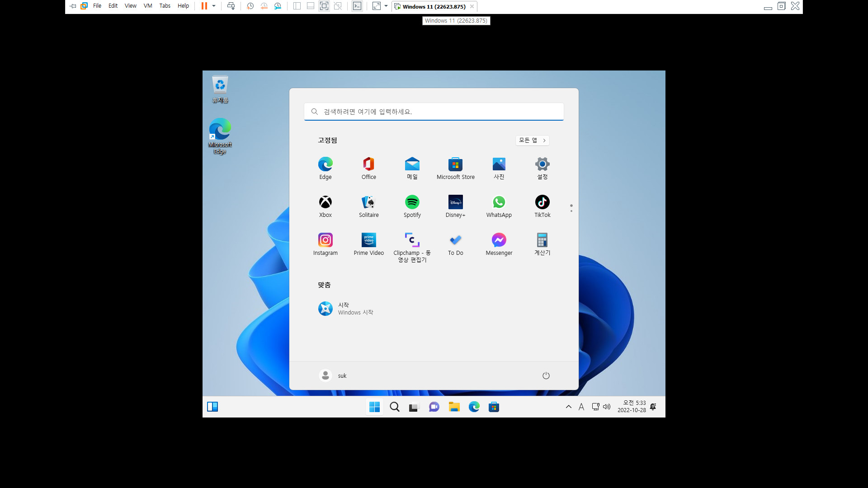Launch the Disney+ pinned app
This screenshot has width=868, height=488.
[x=456, y=206]
